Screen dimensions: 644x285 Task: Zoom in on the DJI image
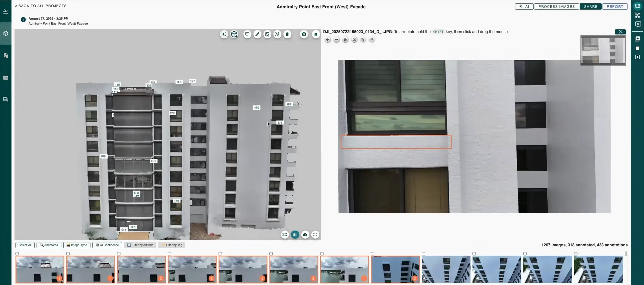pyautogui.click(x=328, y=40)
